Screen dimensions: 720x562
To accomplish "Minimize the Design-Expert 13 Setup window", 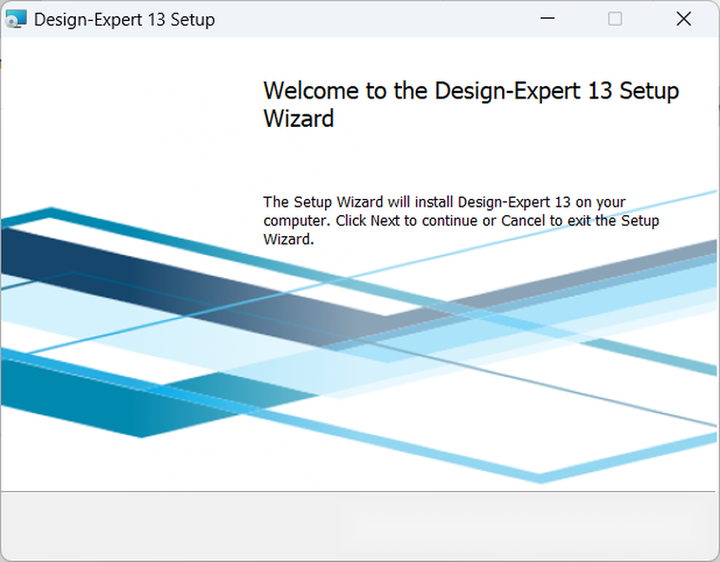I will 547,19.
